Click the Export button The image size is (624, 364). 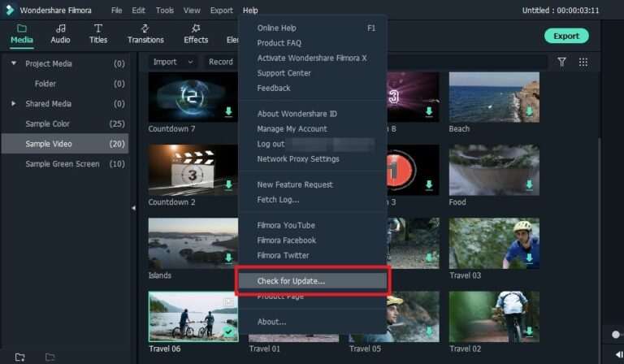coord(566,36)
